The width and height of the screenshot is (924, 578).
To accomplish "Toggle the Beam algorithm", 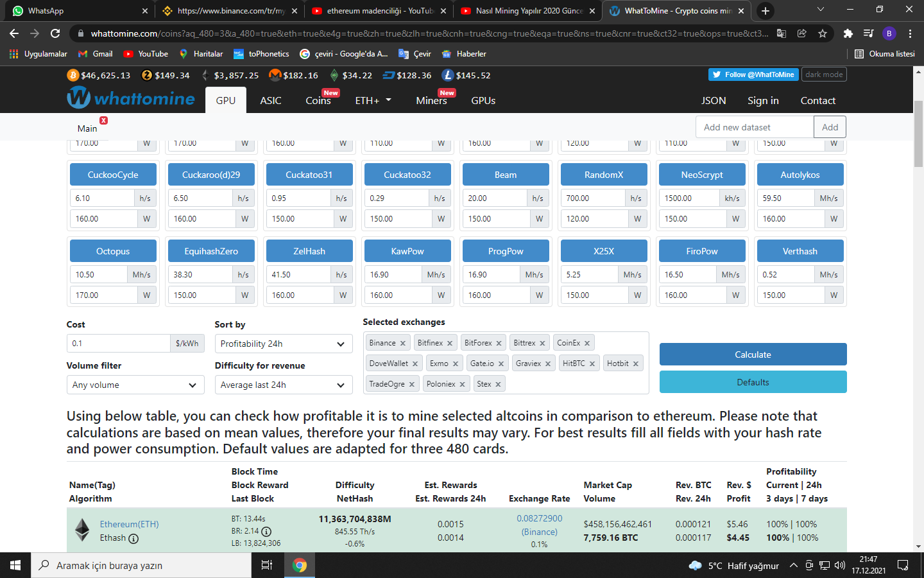I will coord(506,175).
